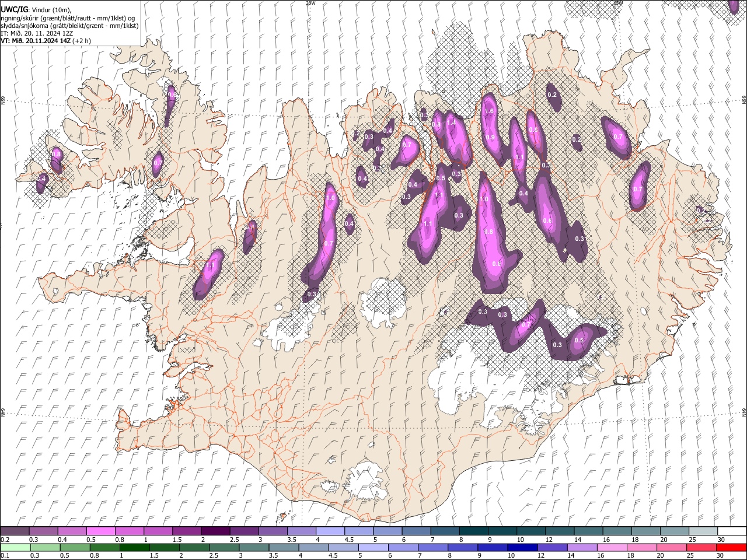Image resolution: width=747 pixels, height=560 pixels.
Task: Pick the 12–14 violet swatch in the lower legend
Action: (552, 547)
